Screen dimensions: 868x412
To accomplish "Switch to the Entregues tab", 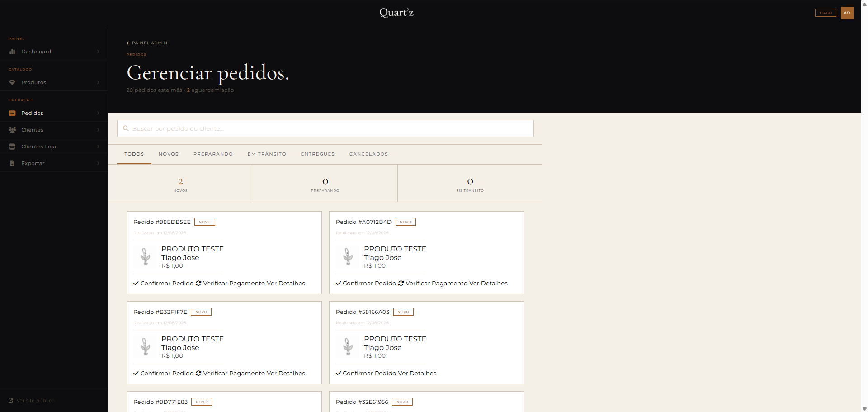I will pos(318,154).
